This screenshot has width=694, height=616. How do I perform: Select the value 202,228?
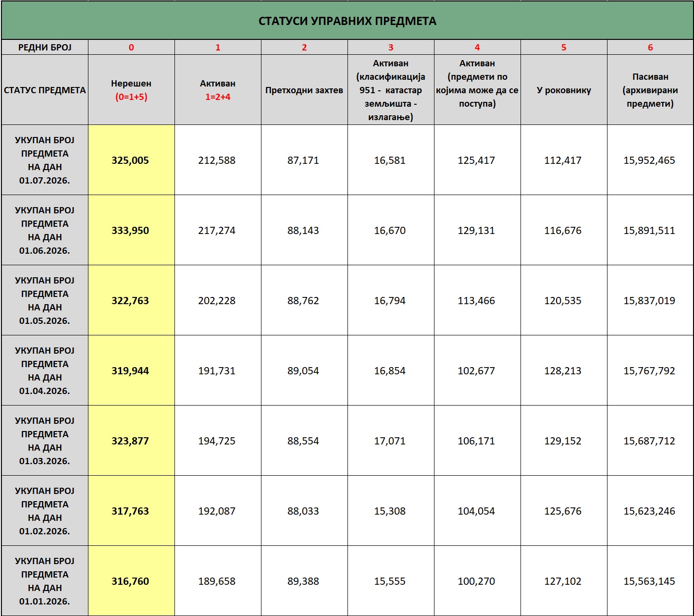pyautogui.click(x=217, y=301)
